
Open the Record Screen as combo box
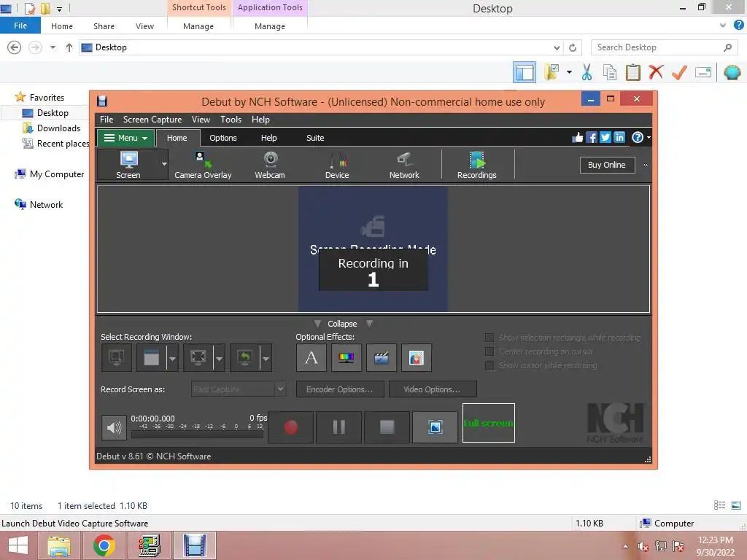tap(239, 389)
